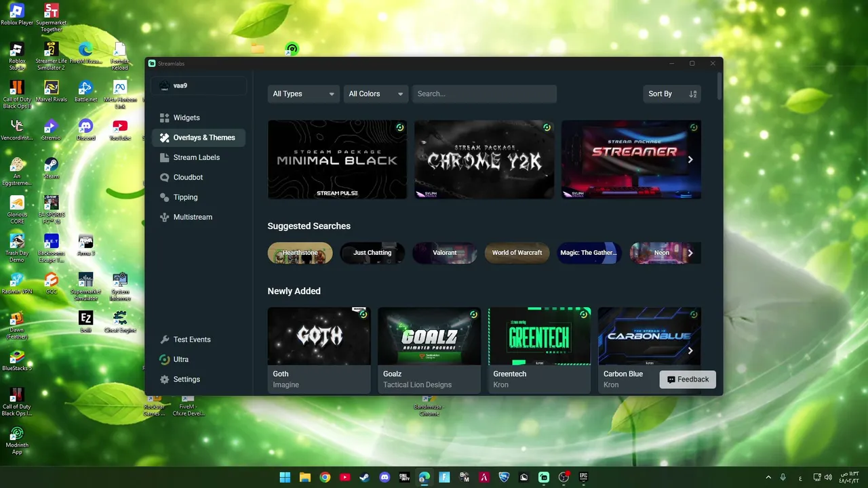Show more Newly Added themes with the arrow
The image size is (868, 488).
pos(690,350)
